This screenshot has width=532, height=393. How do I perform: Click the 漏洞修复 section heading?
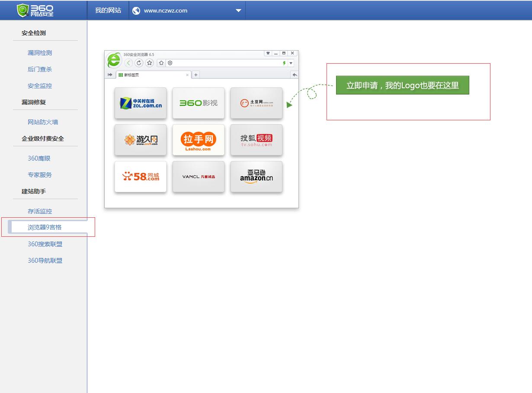34,102
